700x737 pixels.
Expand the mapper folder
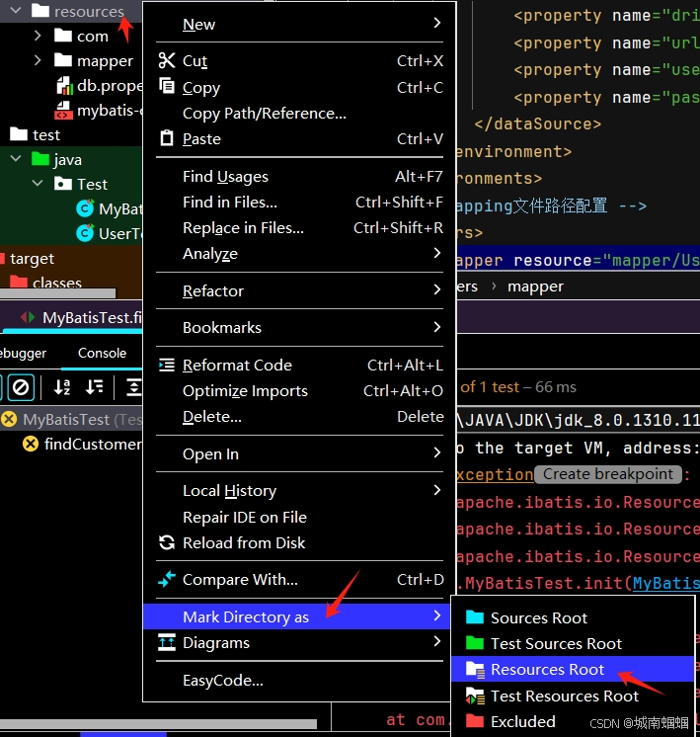pos(38,60)
